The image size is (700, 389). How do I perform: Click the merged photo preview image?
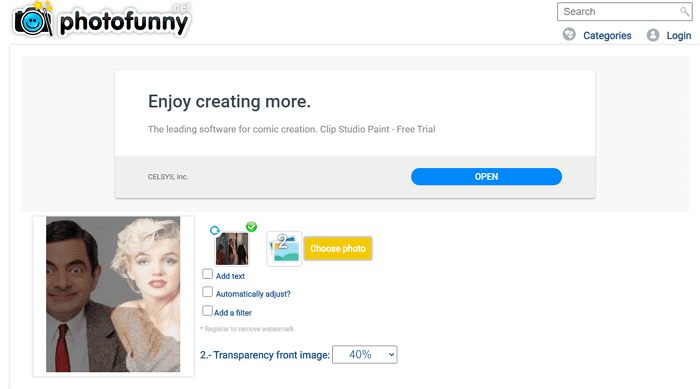[x=113, y=294]
